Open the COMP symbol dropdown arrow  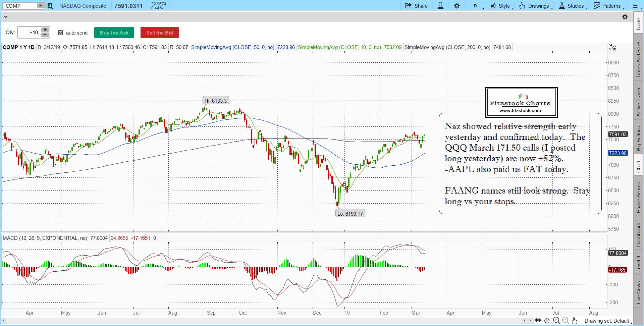click(40, 6)
